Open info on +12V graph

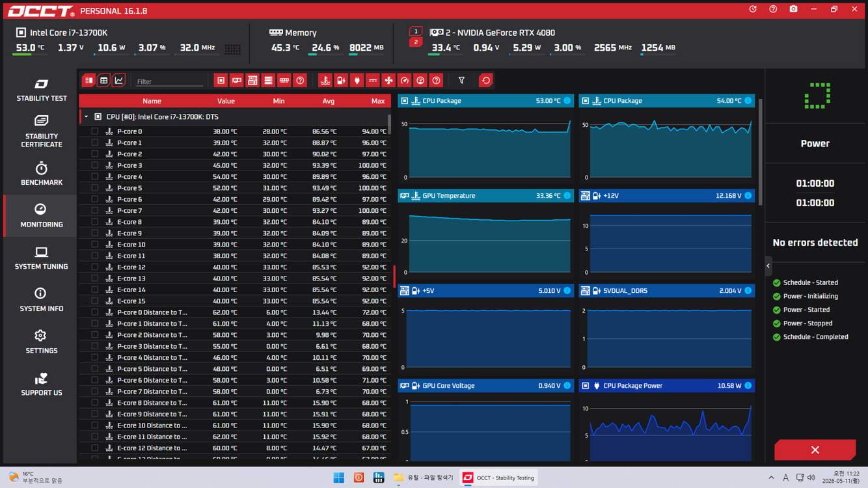click(x=748, y=196)
